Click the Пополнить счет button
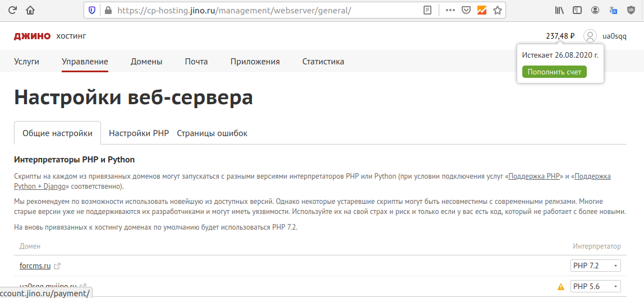Viewport: 644px width, 298px height. (x=554, y=72)
